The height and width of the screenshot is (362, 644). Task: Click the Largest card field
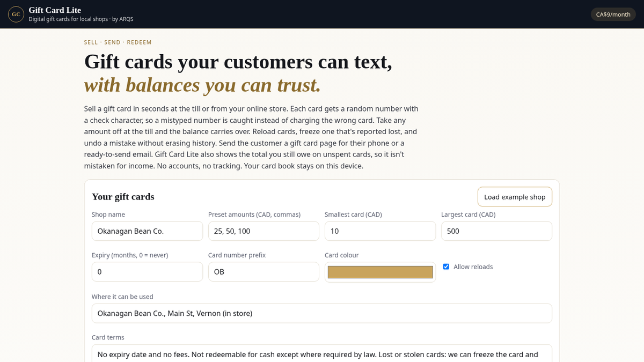[496, 231]
